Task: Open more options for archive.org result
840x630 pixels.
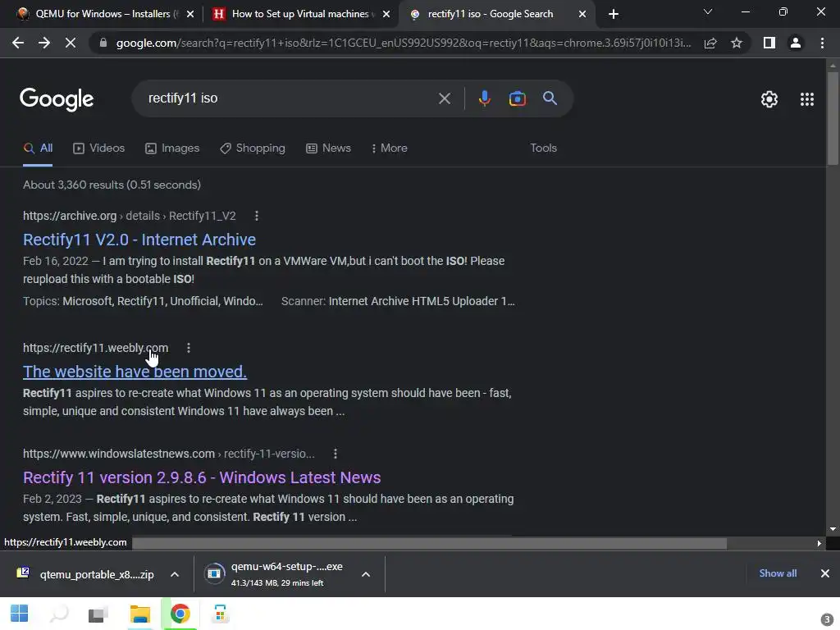Action: coord(257,216)
